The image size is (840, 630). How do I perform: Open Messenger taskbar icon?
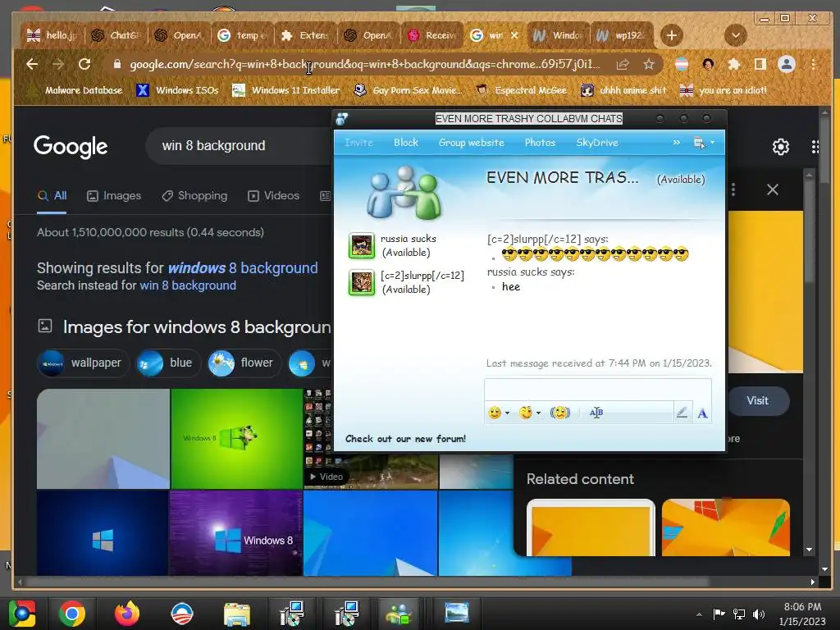pyautogui.click(x=399, y=614)
